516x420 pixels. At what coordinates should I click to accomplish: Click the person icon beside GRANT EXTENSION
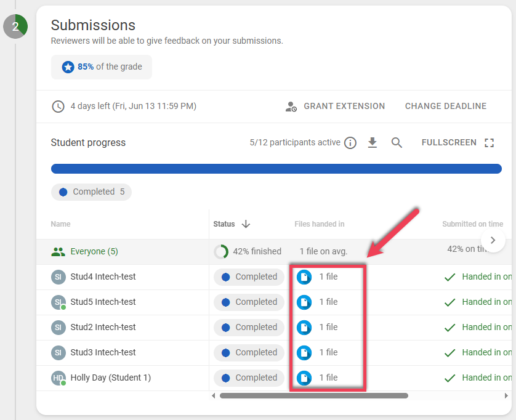(291, 106)
